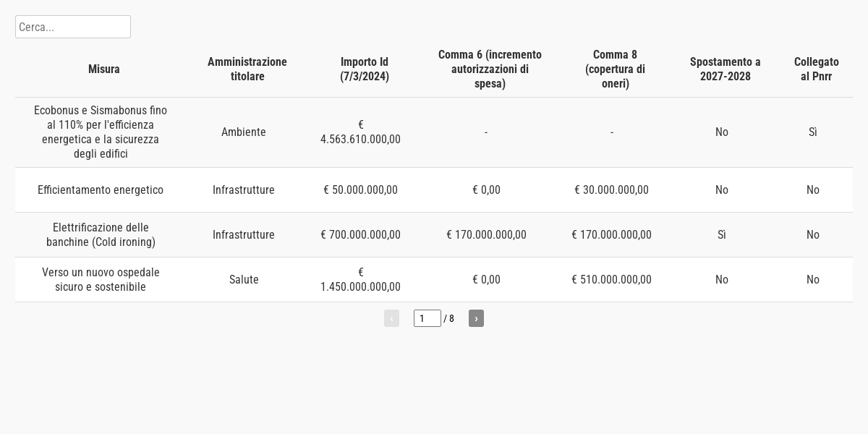This screenshot has height=434, width=868.
Task: Click the Salute administration cell
Action: coord(244,280)
